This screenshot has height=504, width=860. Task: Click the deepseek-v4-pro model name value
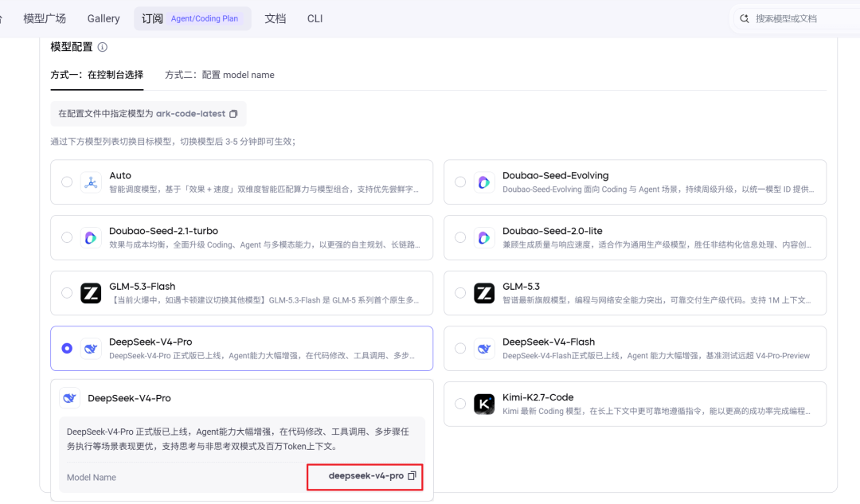pos(365,476)
